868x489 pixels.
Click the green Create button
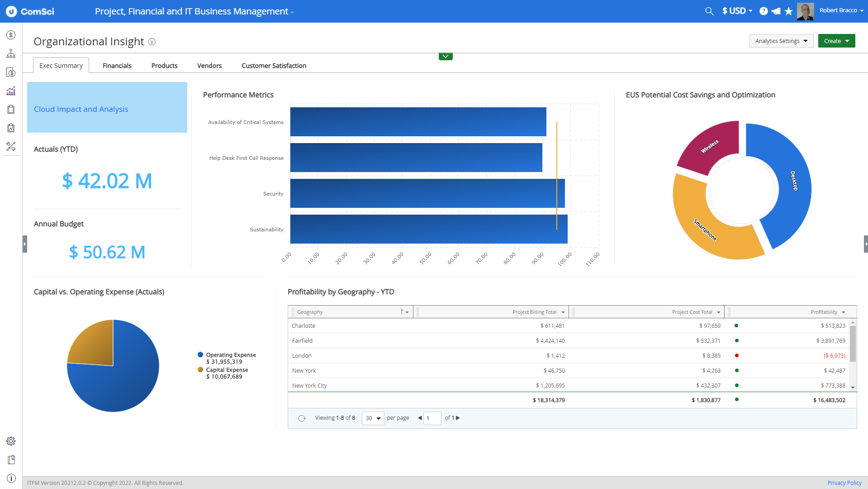(836, 41)
